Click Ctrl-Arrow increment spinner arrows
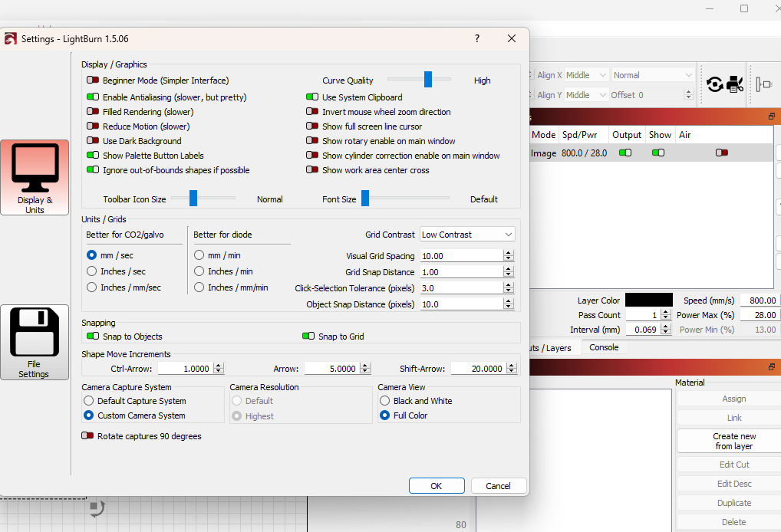This screenshot has width=781, height=532. pyautogui.click(x=219, y=368)
